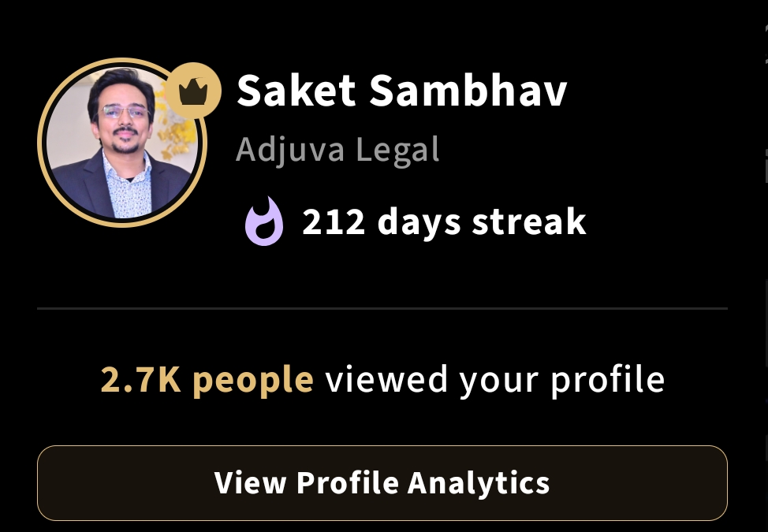Click the word 'profile' in the views message

pos(608,380)
